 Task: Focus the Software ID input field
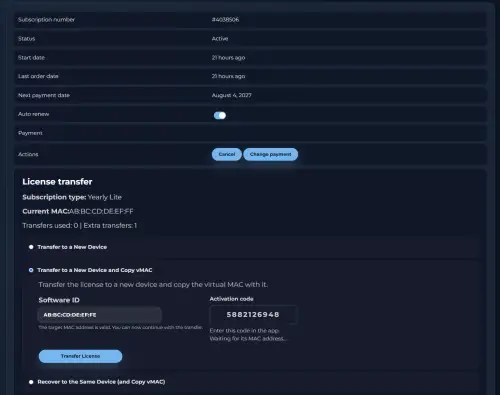100,315
